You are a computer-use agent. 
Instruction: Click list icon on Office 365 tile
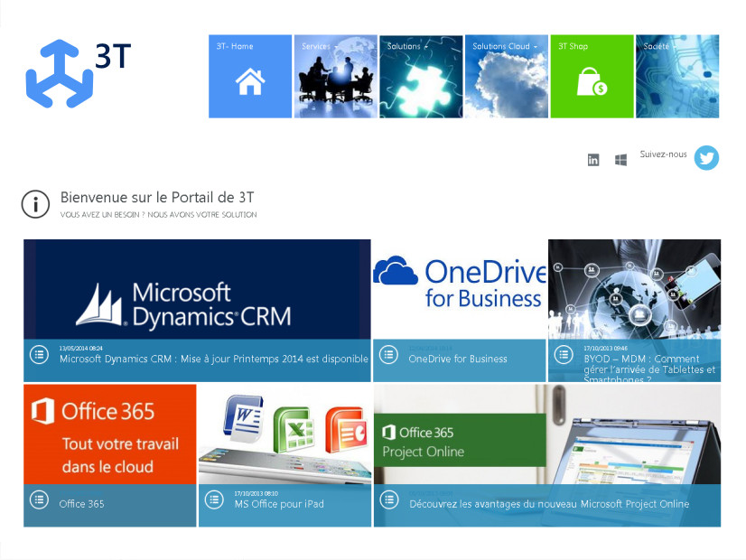click(x=39, y=500)
